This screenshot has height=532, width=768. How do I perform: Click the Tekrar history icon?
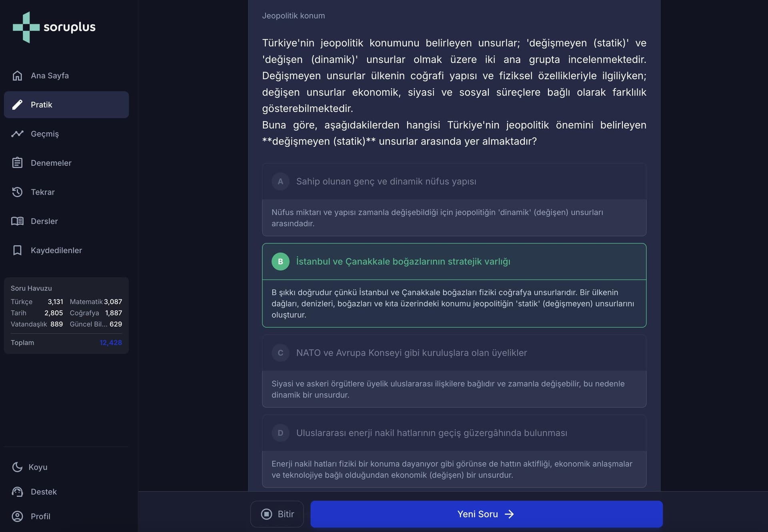pyautogui.click(x=17, y=192)
